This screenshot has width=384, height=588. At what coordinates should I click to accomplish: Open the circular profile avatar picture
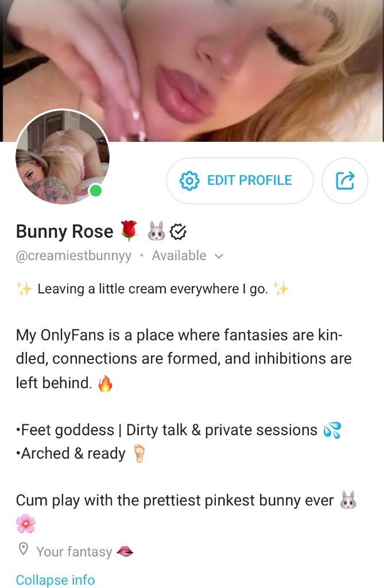[63, 157]
